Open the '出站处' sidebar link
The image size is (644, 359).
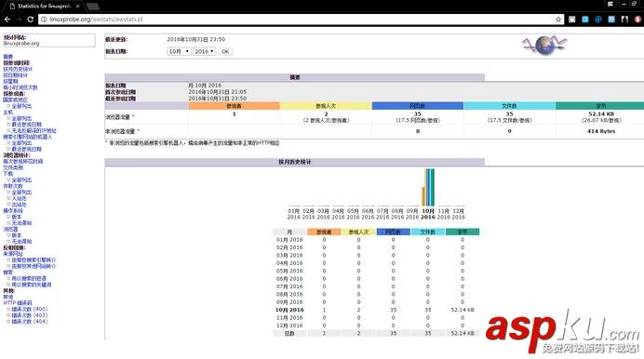19,205
